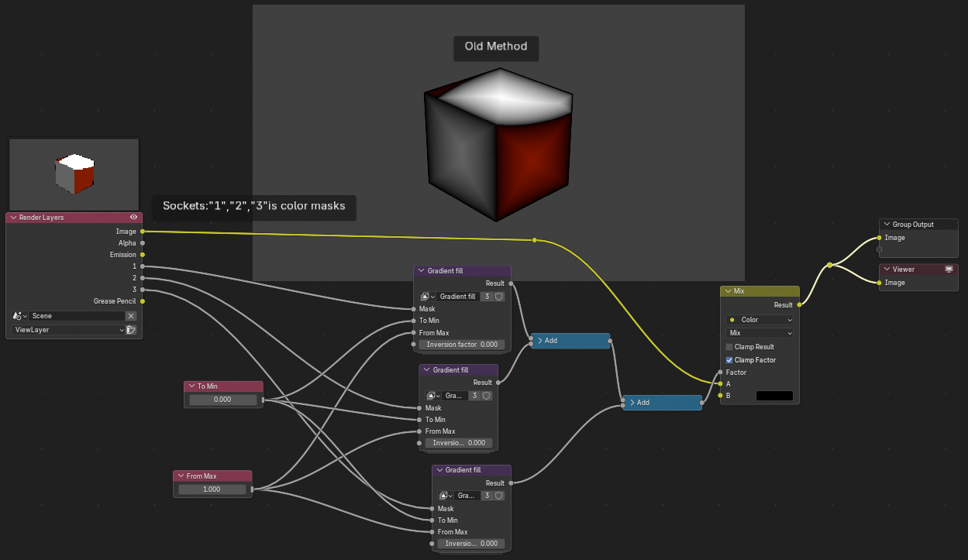Open node group browser on topmost Gradient fill node
This screenshot has height=560, width=968.
pyautogui.click(x=427, y=297)
